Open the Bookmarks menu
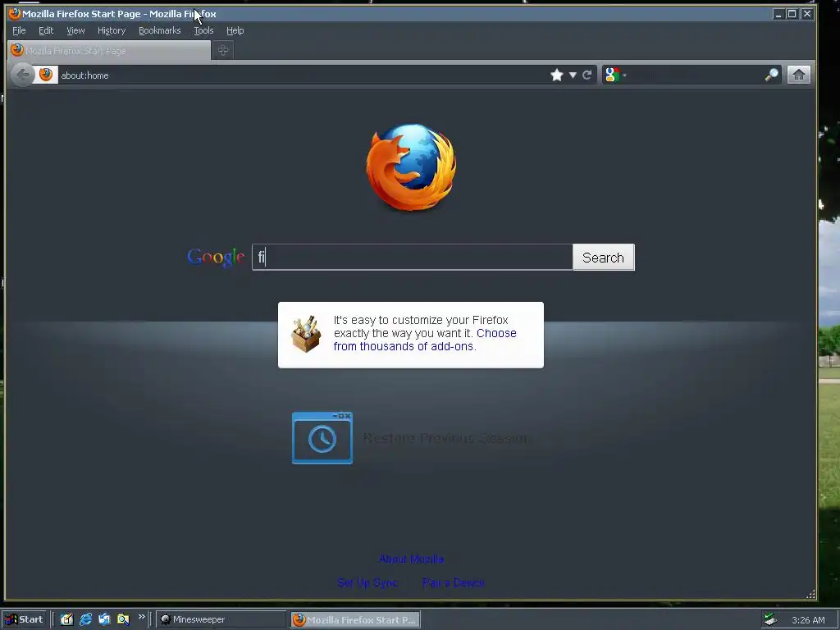 [160, 30]
